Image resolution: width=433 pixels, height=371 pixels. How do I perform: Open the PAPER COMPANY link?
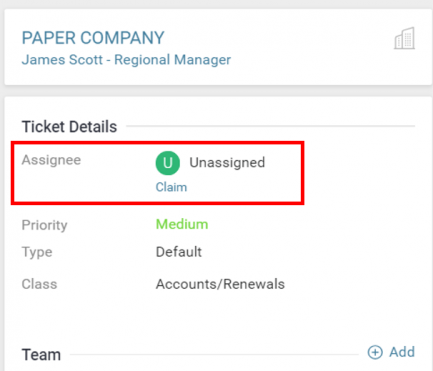click(93, 38)
